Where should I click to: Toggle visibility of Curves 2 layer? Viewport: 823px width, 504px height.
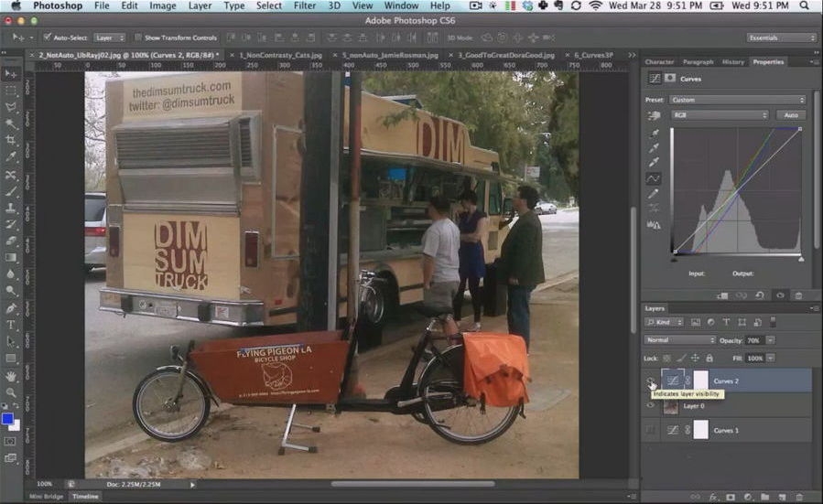(650, 381)
